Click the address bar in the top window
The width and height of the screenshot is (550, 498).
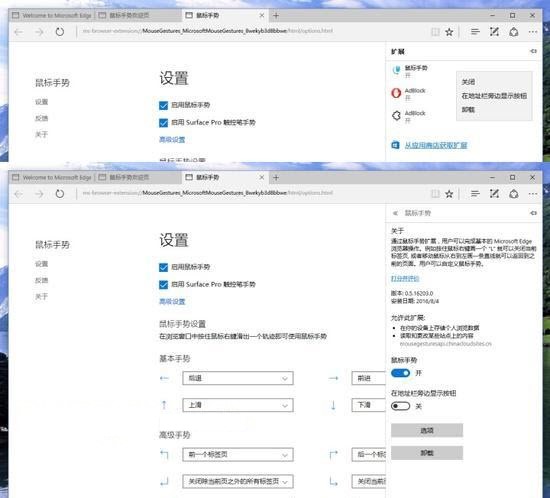pos(253,31)
